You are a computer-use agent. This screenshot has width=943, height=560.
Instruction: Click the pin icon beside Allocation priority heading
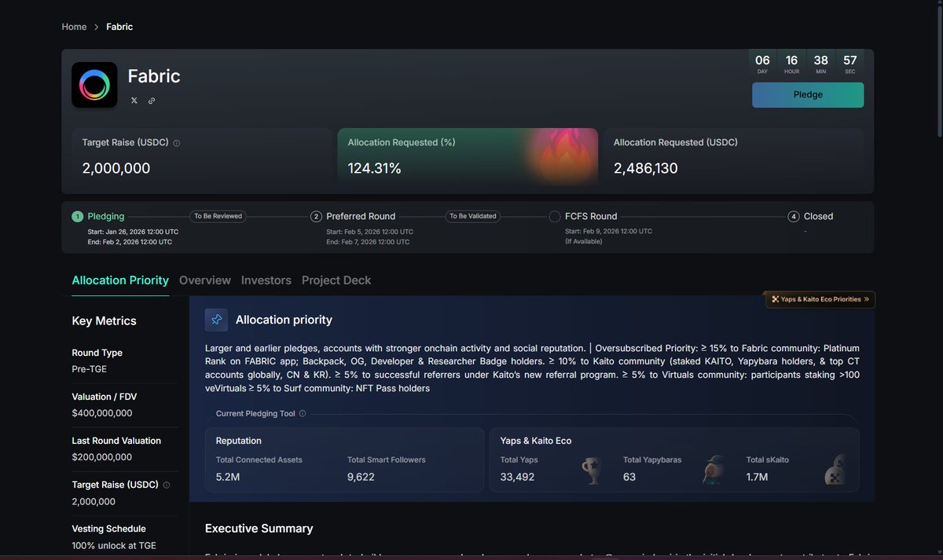click(216, 320)
